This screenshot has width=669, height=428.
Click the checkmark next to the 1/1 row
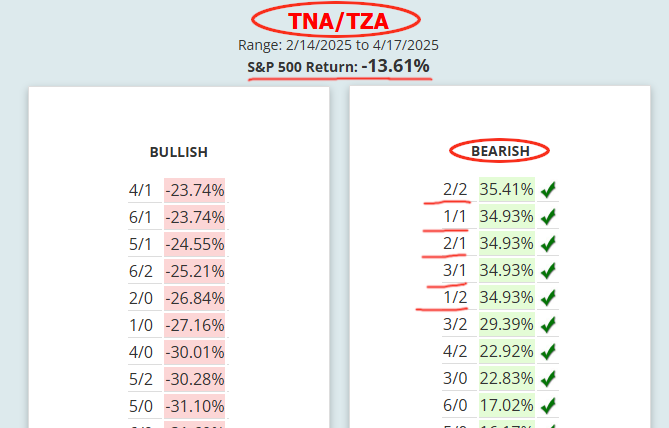[547, 216]
